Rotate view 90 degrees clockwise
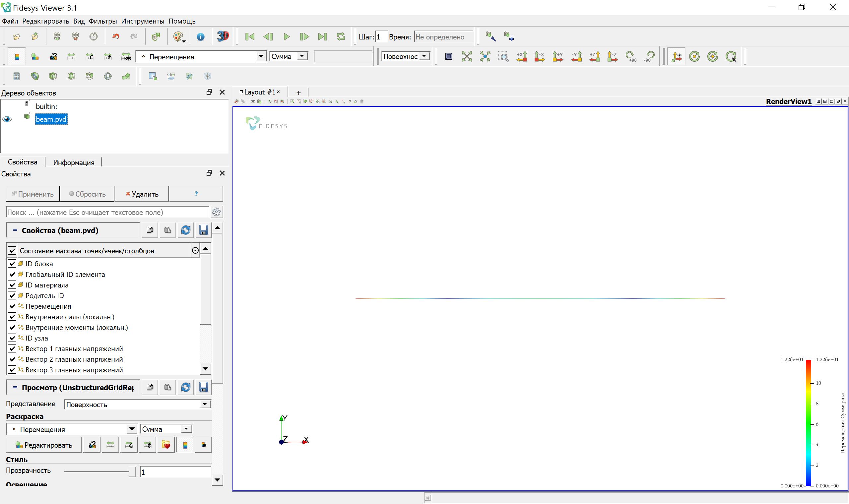Image resolution: width=849 pixels, height=504 pixels. coord(631,56)
